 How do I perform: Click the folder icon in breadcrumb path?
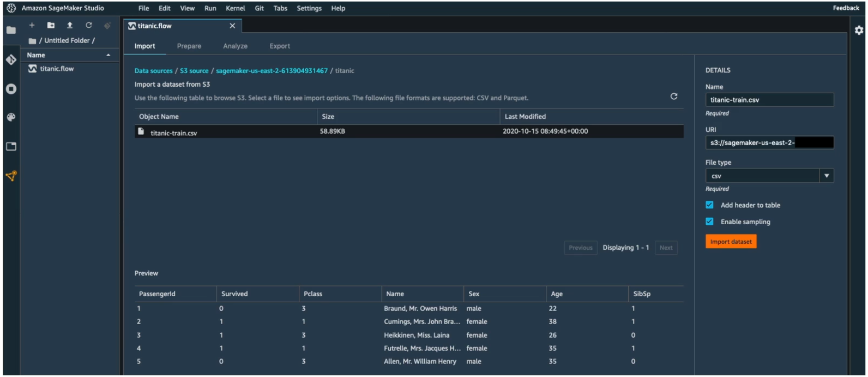32,41
